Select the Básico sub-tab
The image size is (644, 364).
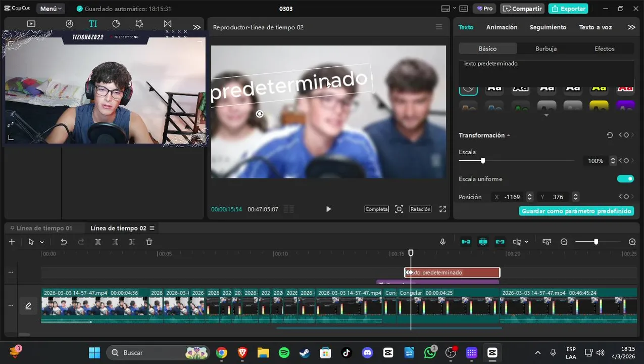tap(488, 49)
